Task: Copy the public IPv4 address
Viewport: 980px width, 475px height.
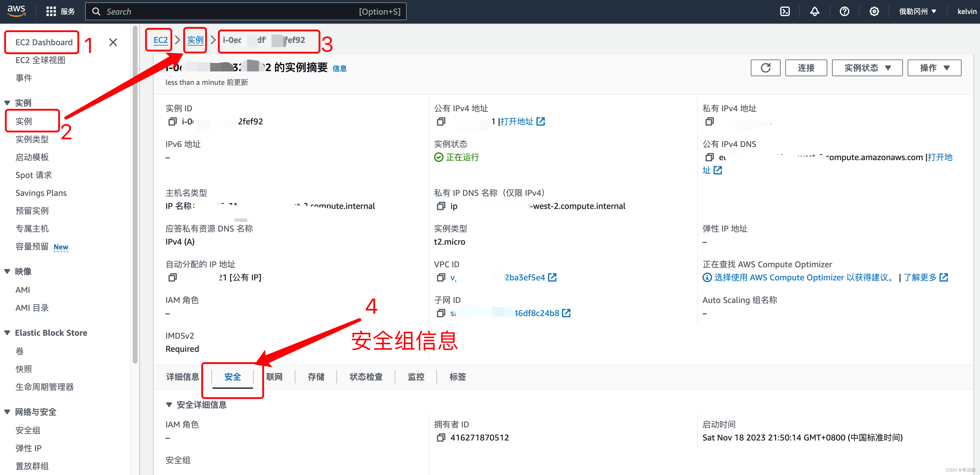Action: click(441, 121)
